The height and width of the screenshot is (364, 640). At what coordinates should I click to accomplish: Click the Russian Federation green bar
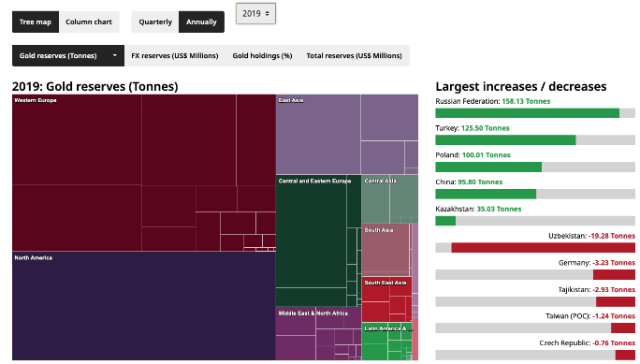[x=528, y=113]
